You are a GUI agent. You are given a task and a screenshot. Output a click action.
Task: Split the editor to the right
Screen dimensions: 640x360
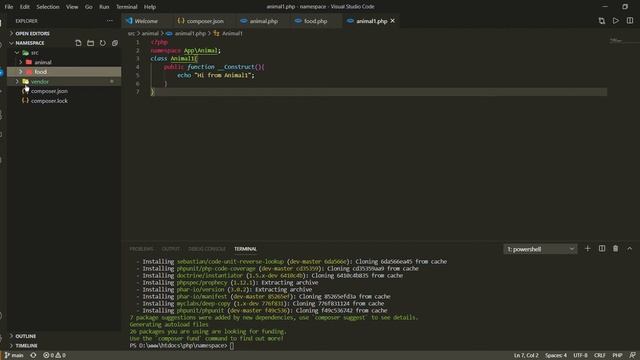click(630, 21)
